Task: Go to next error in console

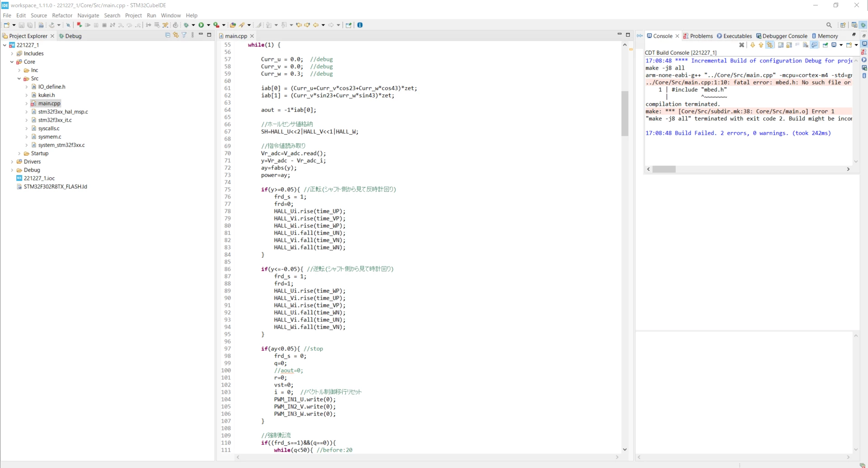Action: coord(752,45)
